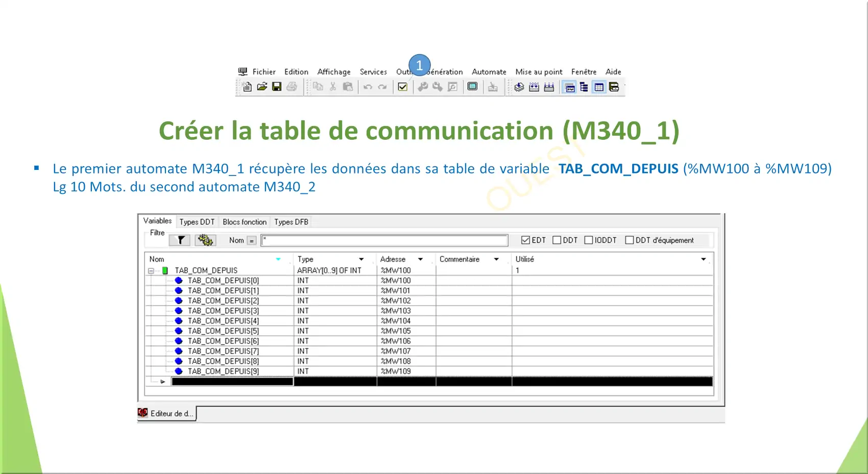The image size is (868, 474).
Task: Switch to the Variables tab
Action: [157, 221]
